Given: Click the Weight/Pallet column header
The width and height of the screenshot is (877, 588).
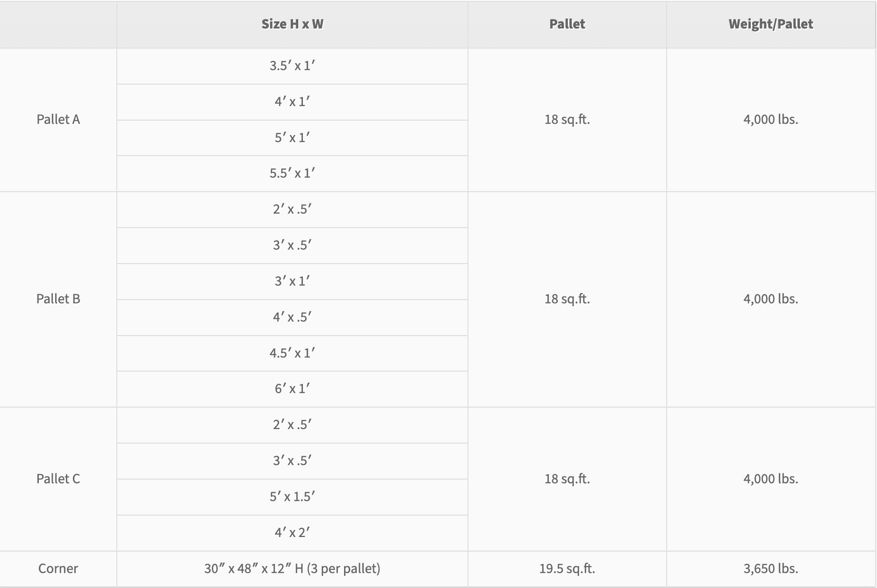Looking at the screenshot, I should (x=770, y=24).
